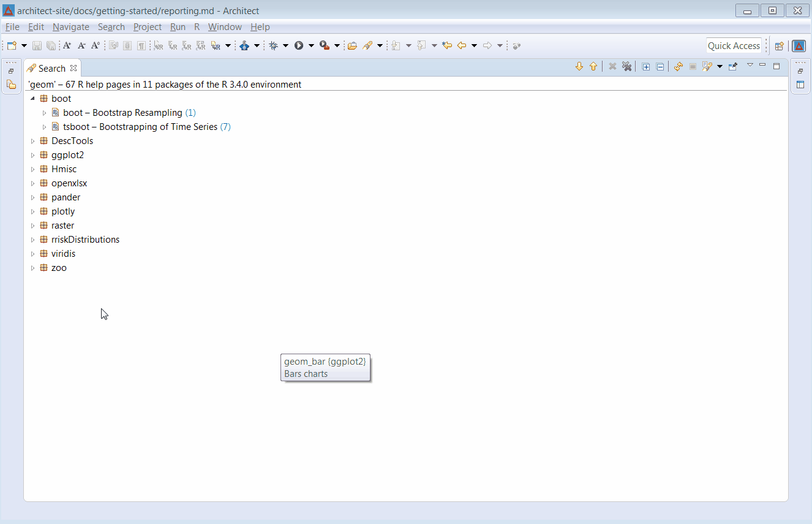Click the Quick Access field
Image resolution: width=812 pixels, height=524 pixels.
(734, 46)
